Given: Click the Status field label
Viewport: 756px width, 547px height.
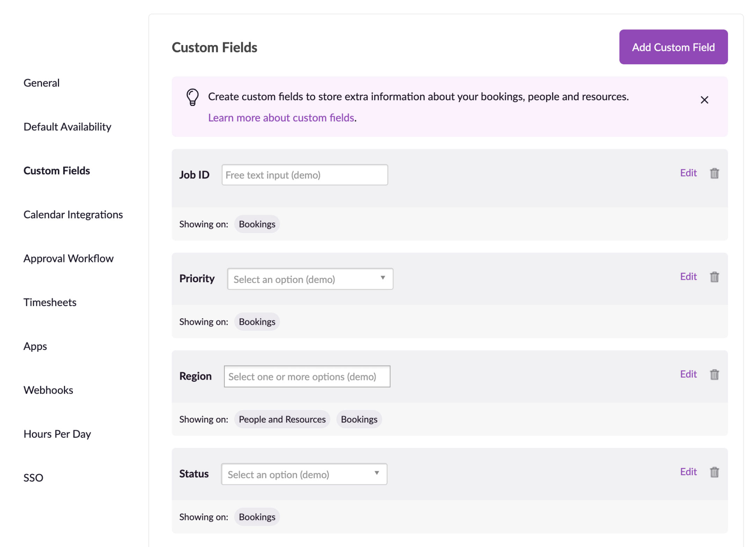Looking at the screenshot, I should (194, 474).
